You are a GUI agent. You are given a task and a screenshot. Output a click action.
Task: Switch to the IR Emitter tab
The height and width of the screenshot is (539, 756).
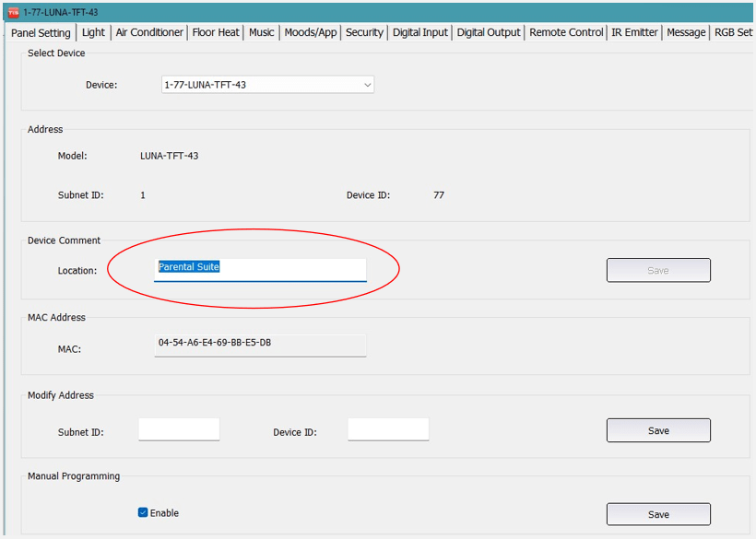634,32
